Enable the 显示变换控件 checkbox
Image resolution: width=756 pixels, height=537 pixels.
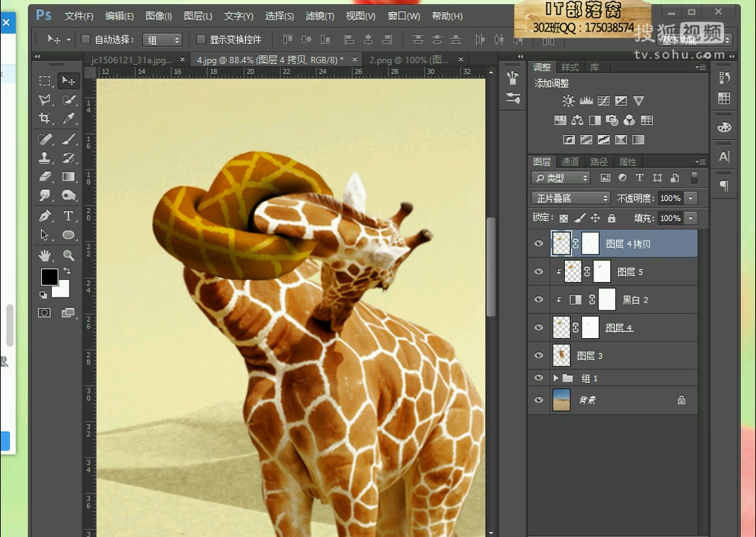pyautogui.click(x=201, y=40)
